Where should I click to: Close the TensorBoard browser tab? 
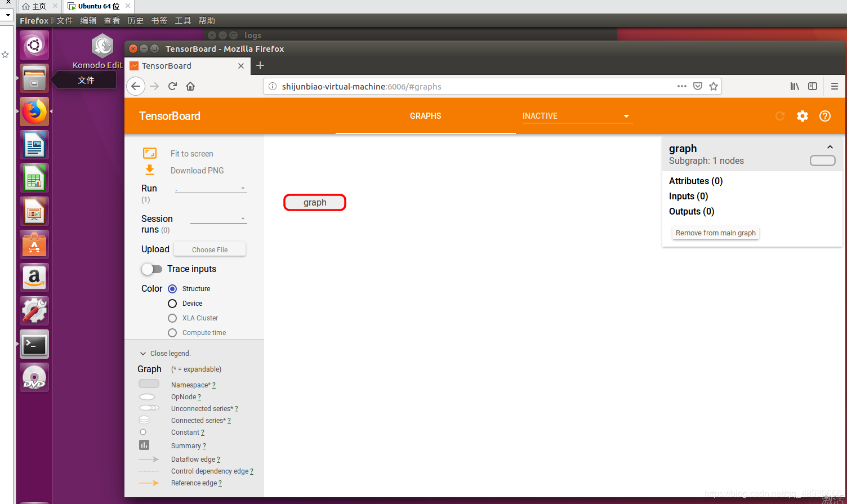tap(241, 66)
